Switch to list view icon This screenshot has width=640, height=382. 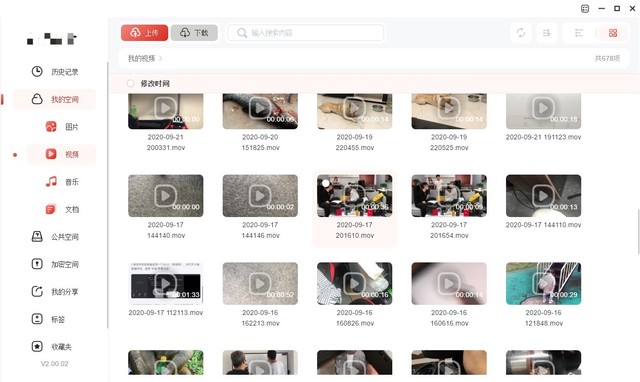click(579, 33)
